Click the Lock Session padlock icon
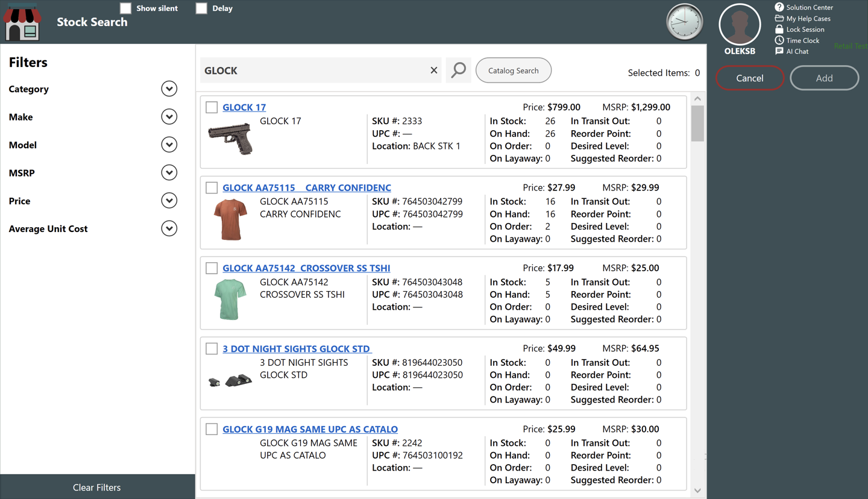The image size is (868, 499). [x=779, y=29]
